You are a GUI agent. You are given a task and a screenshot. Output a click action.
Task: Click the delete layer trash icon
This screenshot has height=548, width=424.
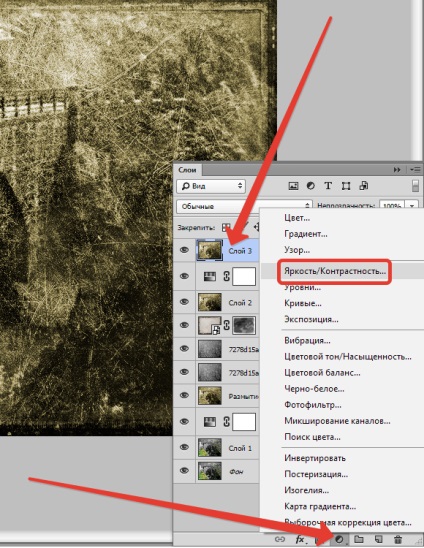coord(398,539)
